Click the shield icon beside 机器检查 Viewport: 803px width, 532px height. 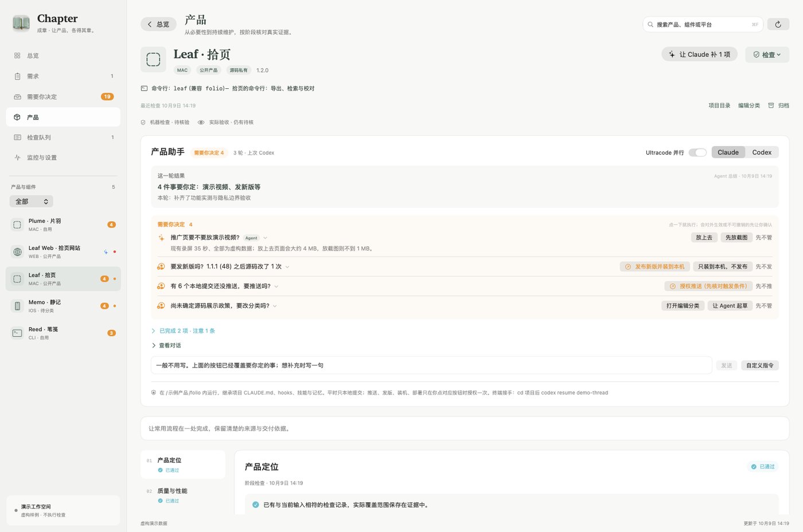[143, 122]
